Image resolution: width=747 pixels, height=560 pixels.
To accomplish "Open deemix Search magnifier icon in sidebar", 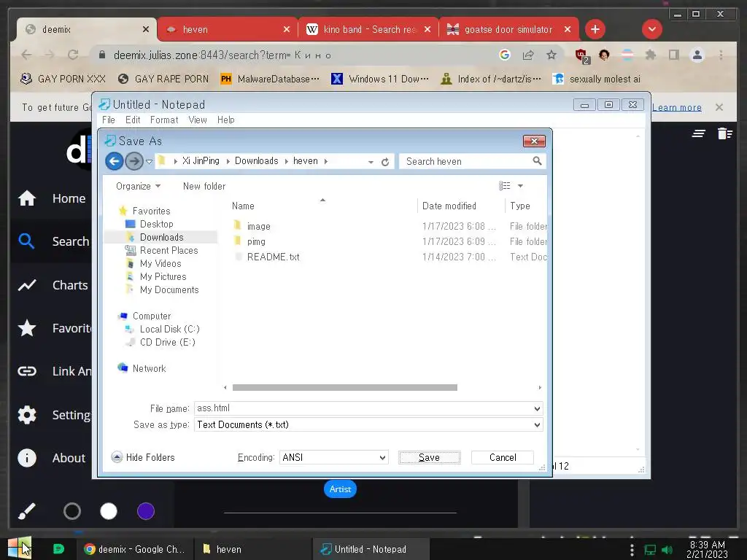I will [26, 241].
